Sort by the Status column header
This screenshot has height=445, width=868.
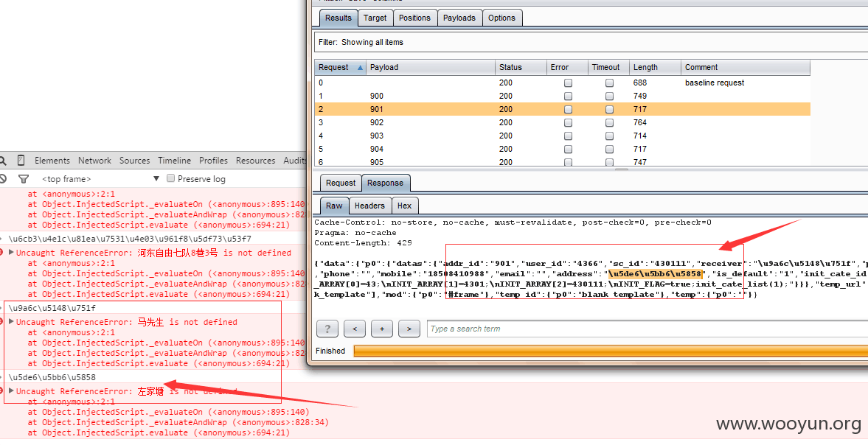(521, 68)
